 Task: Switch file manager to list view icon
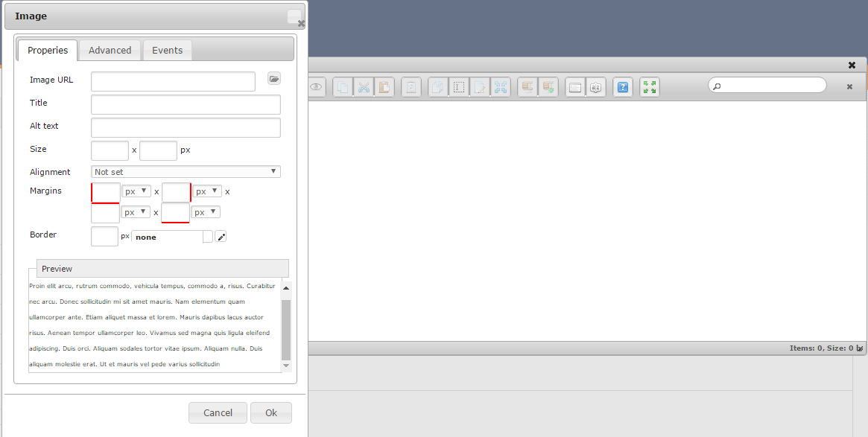click(575, 87)
